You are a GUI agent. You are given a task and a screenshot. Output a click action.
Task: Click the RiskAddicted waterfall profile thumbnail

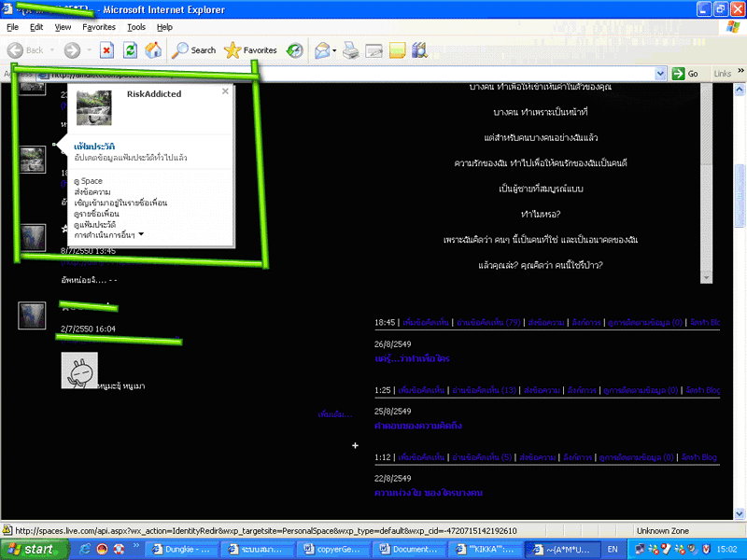94,108
